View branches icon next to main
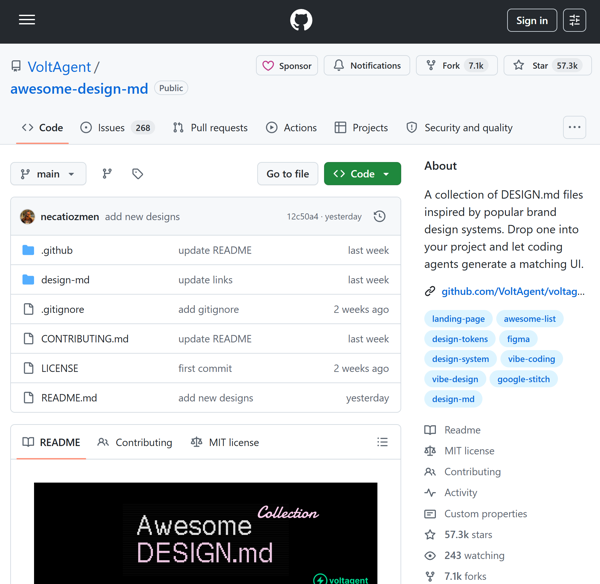 pos(107,174)
